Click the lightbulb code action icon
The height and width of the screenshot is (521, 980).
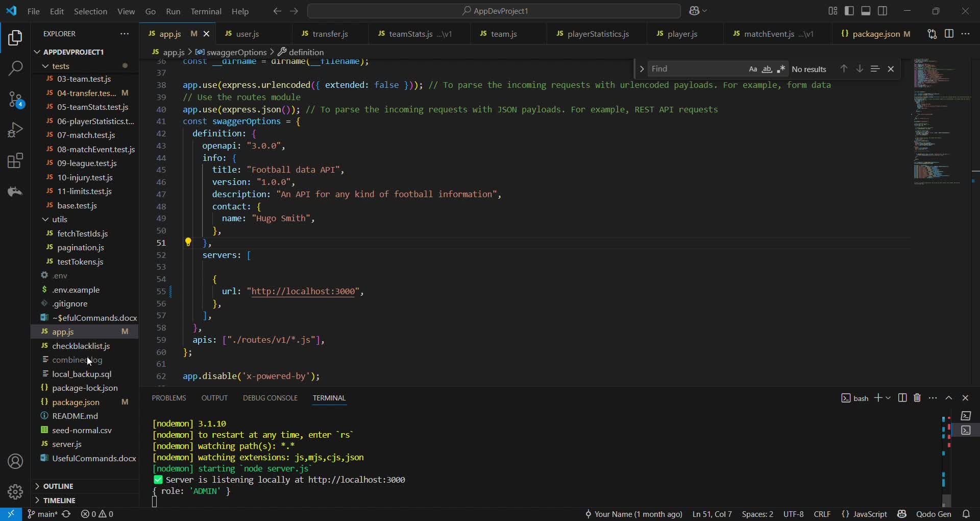coord(188,242)
